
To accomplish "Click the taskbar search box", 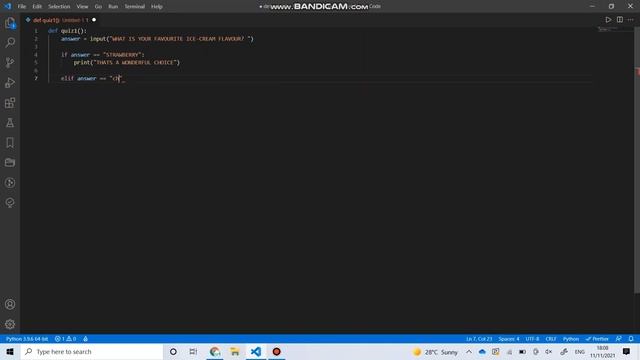I will pyautogui.click(x=92, y=351).
